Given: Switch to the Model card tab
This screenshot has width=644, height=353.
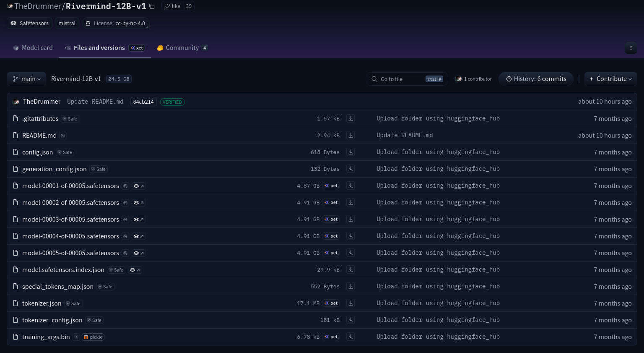Looking at the screenshot, I should click(x=33, y=48).
